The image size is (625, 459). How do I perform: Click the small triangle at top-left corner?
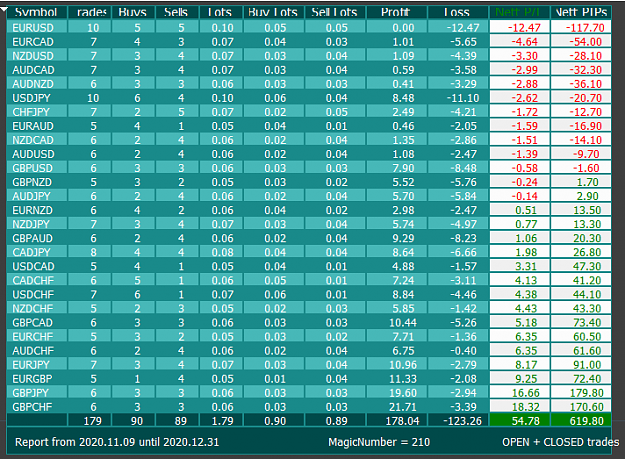pyautogui.click(x=4, y=10)
